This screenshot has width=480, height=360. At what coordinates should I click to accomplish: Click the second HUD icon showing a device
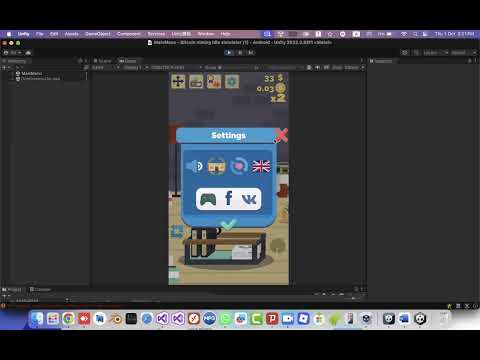[196, 82]
